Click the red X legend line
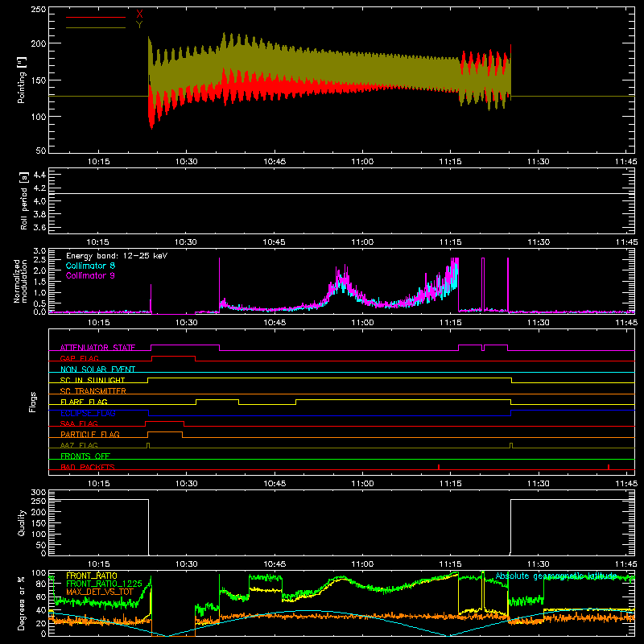The image size is (644, 644). (96, 17)
